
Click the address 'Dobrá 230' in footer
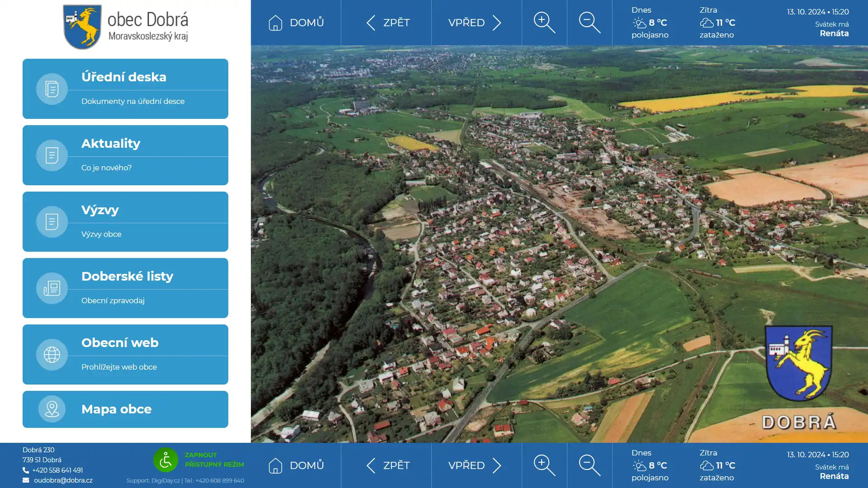[38, 450]
